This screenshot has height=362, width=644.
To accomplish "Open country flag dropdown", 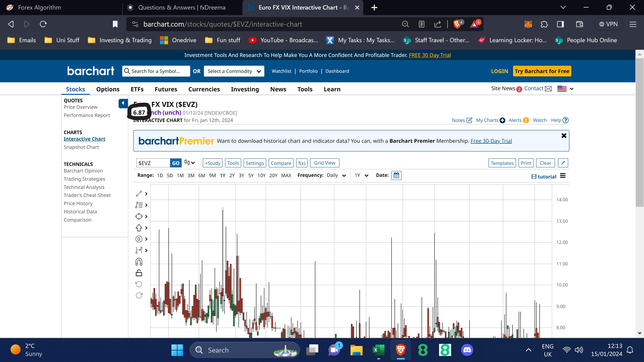I will pyautogui.click(x=565, y=89).
